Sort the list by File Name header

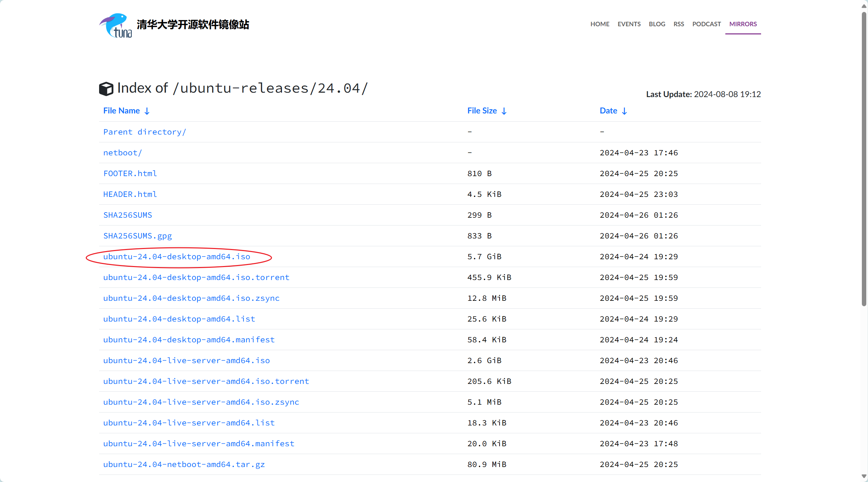[x=122, y=111]
